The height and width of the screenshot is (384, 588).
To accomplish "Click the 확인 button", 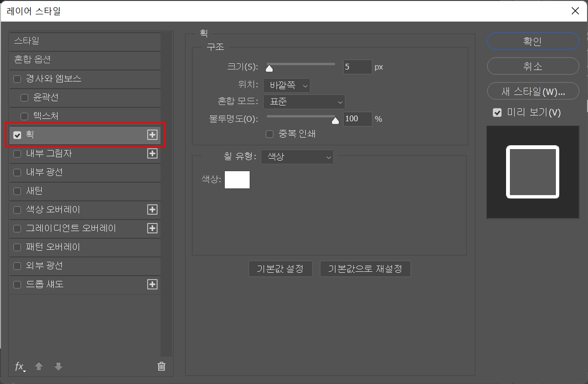I will (x=533, y=41).
